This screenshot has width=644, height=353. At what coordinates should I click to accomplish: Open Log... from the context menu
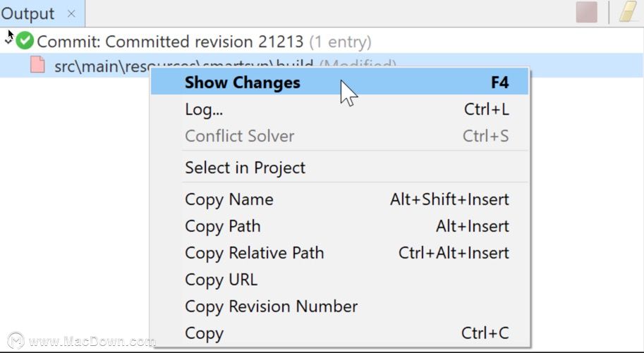205,109
